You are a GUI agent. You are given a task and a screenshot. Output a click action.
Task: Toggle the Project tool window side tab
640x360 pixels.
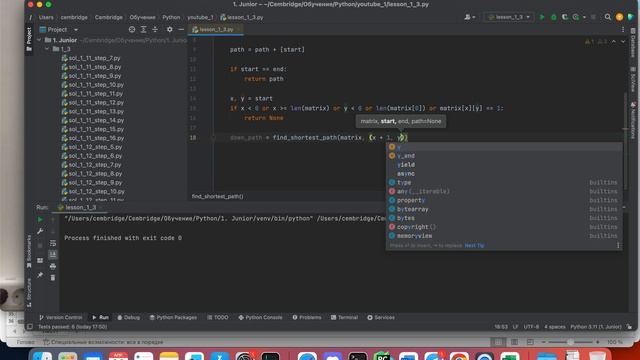point(29,39)
